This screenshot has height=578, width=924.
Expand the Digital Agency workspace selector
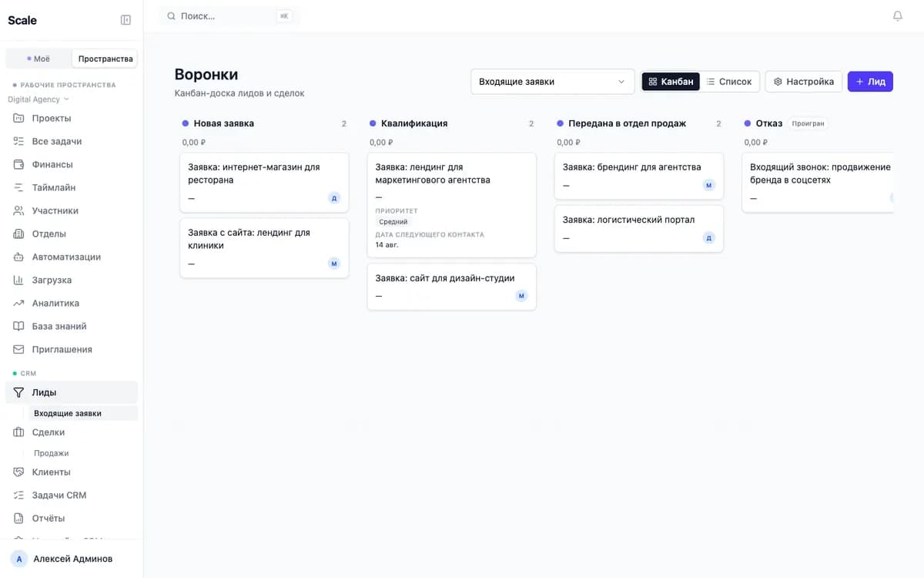tap(38, 99)
